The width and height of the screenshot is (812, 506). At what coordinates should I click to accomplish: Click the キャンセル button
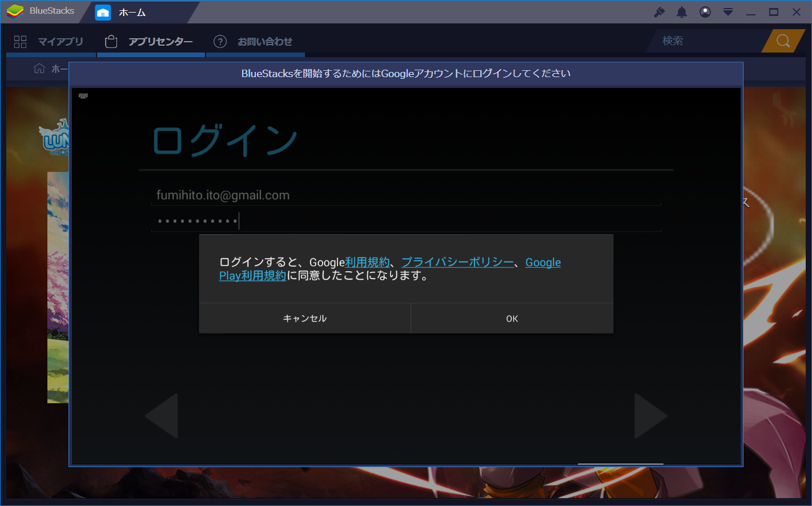(305, 319)
